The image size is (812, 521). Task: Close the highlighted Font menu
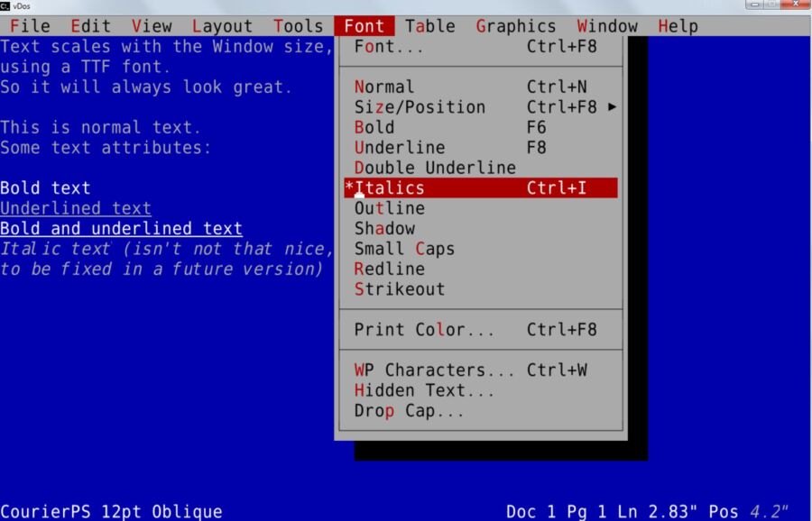click(x=364, y=26)
